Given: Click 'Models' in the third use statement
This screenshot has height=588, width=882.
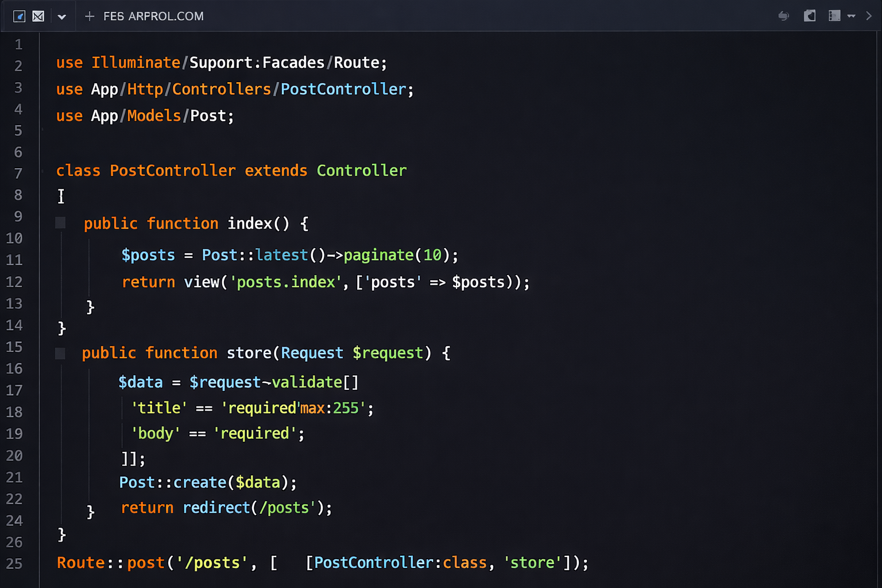Looking at the screenshot, I should [154, 116].
